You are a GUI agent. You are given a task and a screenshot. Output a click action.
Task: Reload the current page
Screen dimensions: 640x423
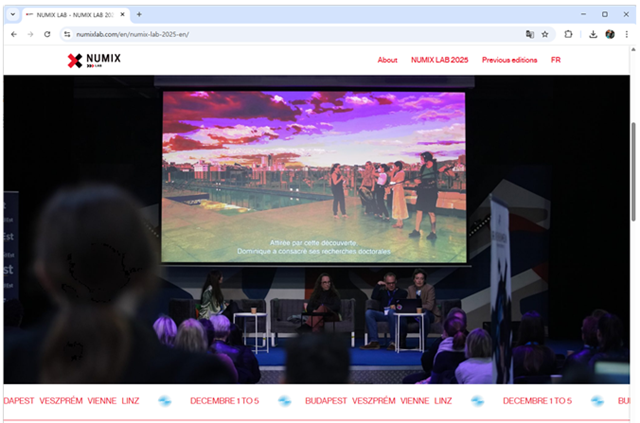tap(47, 34)
